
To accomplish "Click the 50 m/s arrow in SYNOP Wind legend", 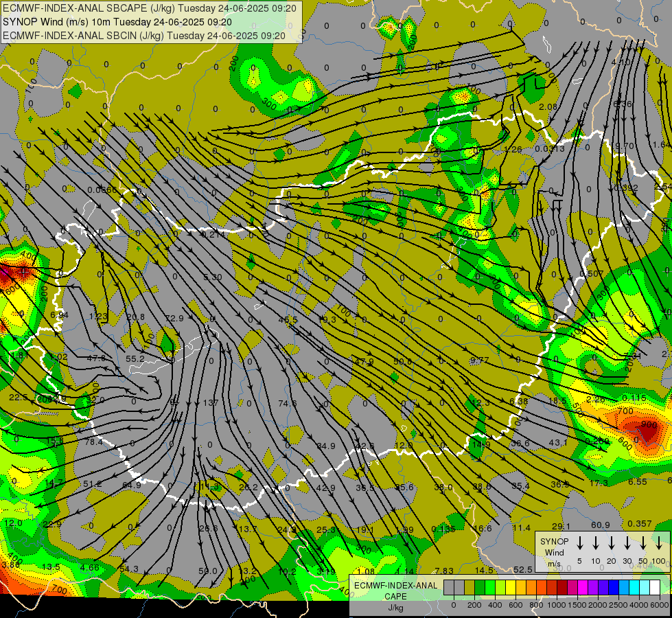I will (x=643, y=543).
